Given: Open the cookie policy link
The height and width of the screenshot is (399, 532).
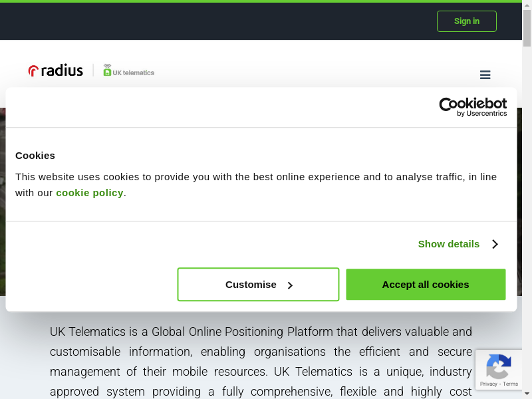Looking at the screenshot, I should click(x=90, y=193).
